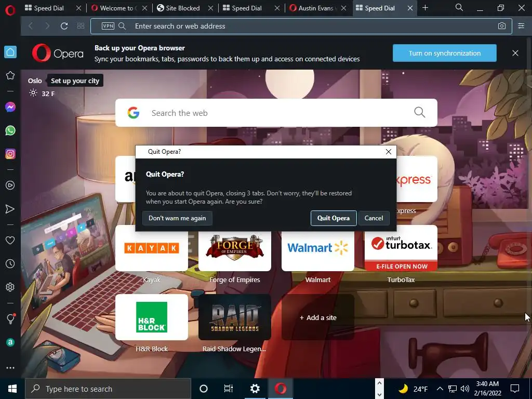Click the Google logo in search box
The height and width of the screenshot is (399, 532).
[134, 113]
